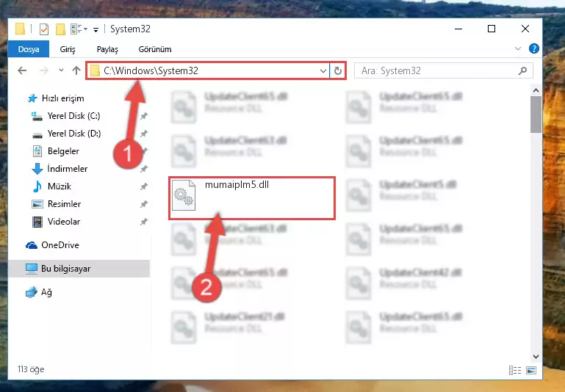
Task: Click the OneDrive cloud icon
Action: tap(32, 245)
